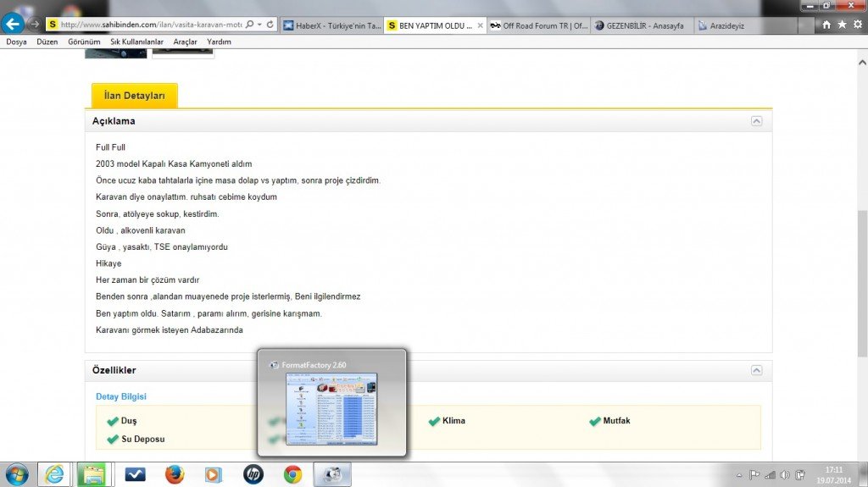This screenshot has height=487, width=868.
Task: Open the browser Tools gear icon
Action: 857,25
